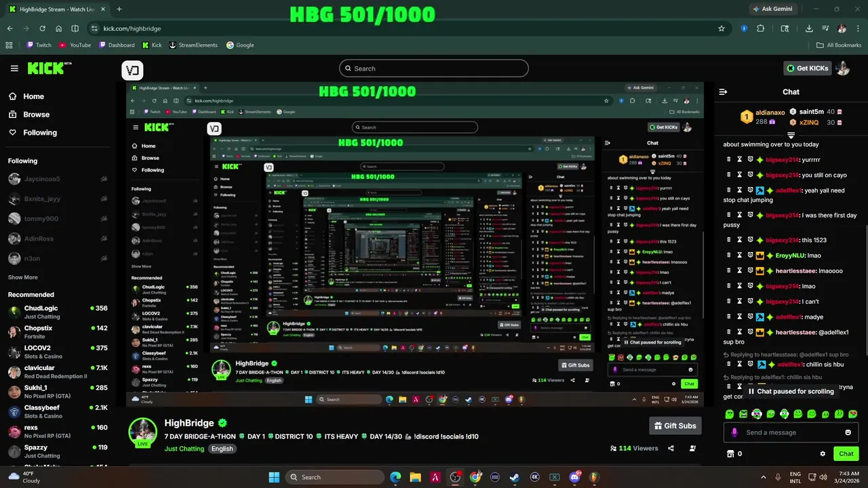
Task: Click the Kick site search field
Action: [x=434, y=68]
